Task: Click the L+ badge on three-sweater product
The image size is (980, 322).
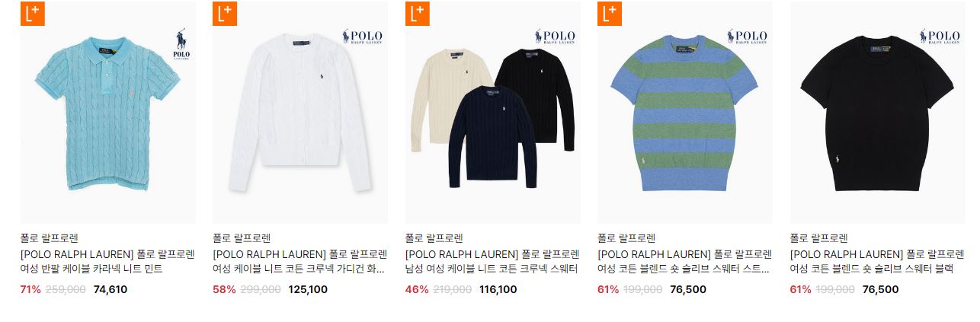Action: point(418,13)
